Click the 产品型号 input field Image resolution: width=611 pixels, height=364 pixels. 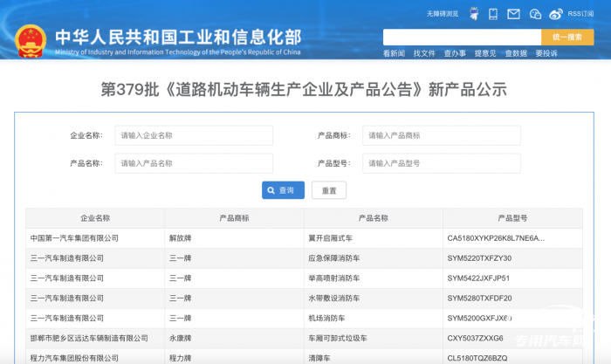442,163
